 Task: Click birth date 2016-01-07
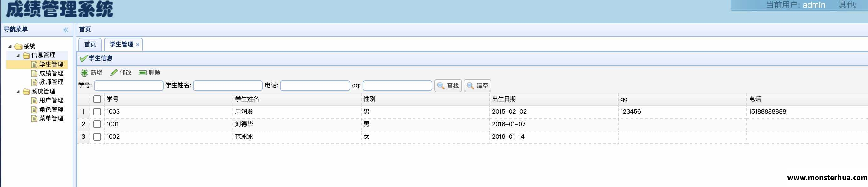pyautogui.click(x=509, y=124)
